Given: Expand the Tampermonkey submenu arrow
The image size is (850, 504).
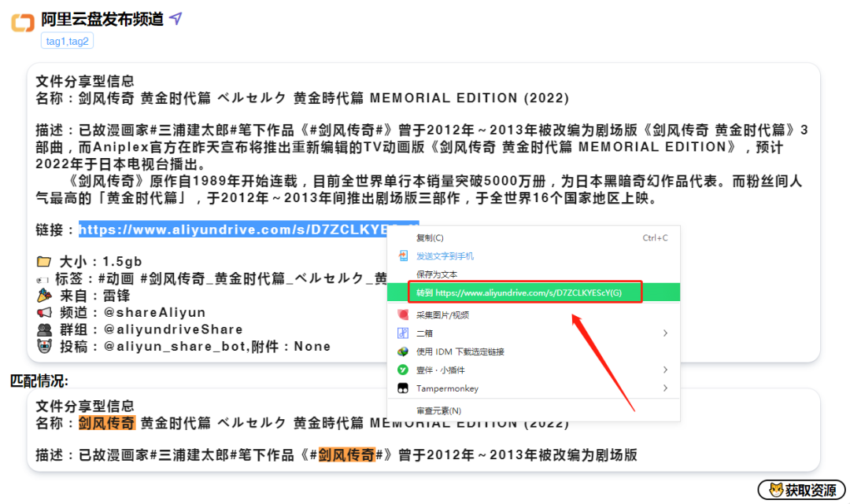Looking at the screenshot, I should coord(665,388).
